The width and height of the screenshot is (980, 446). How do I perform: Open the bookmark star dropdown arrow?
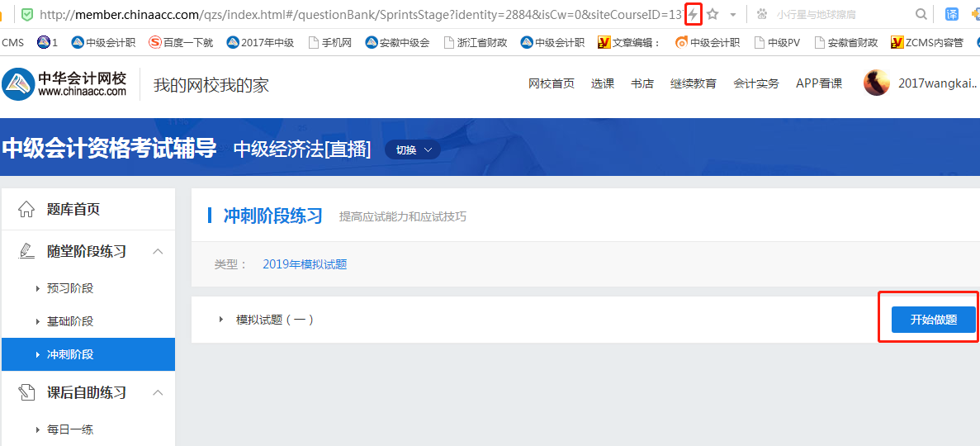732,15
